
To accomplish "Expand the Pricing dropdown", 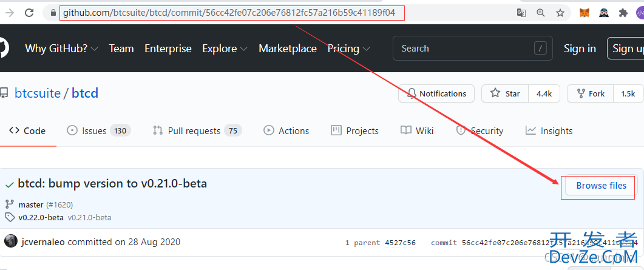I will [x=348, y=49].
